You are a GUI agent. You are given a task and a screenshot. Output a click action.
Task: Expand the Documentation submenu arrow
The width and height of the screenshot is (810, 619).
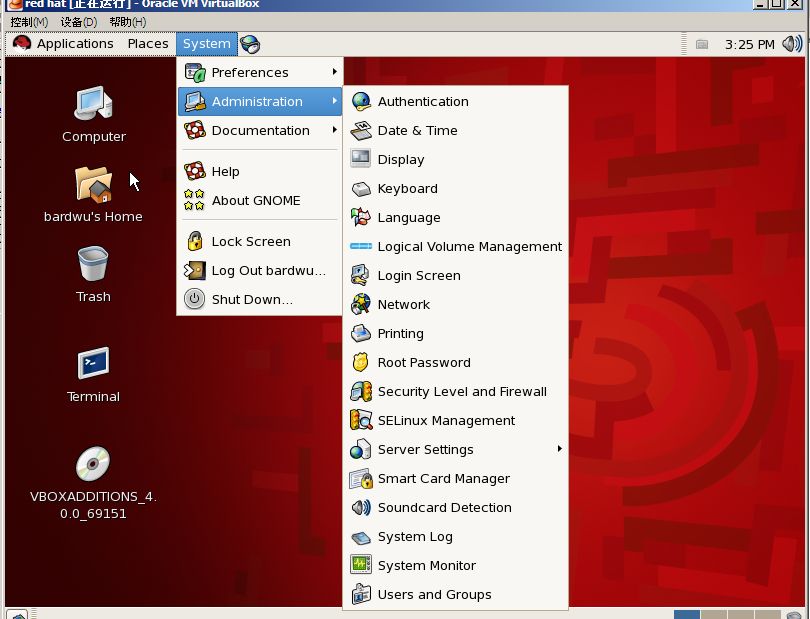click(x=335, y=130)
